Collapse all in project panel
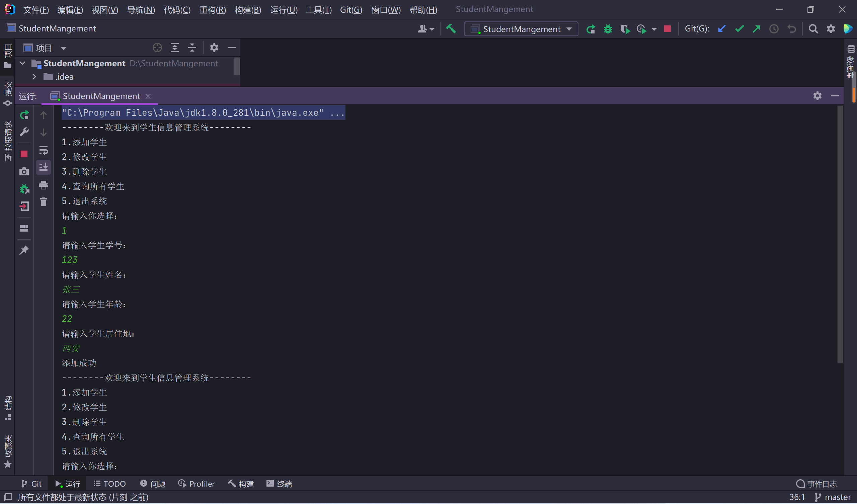Viewport: 857px width, 504px height. [192, 48]
